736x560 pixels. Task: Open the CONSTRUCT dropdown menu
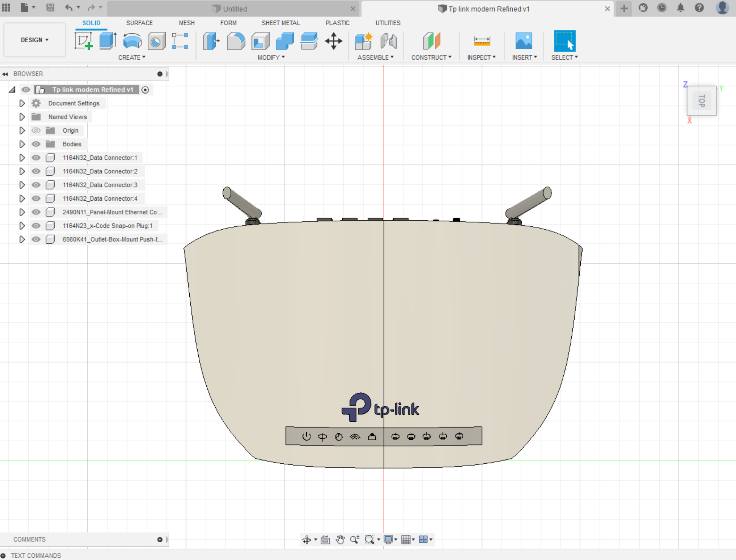431,57
